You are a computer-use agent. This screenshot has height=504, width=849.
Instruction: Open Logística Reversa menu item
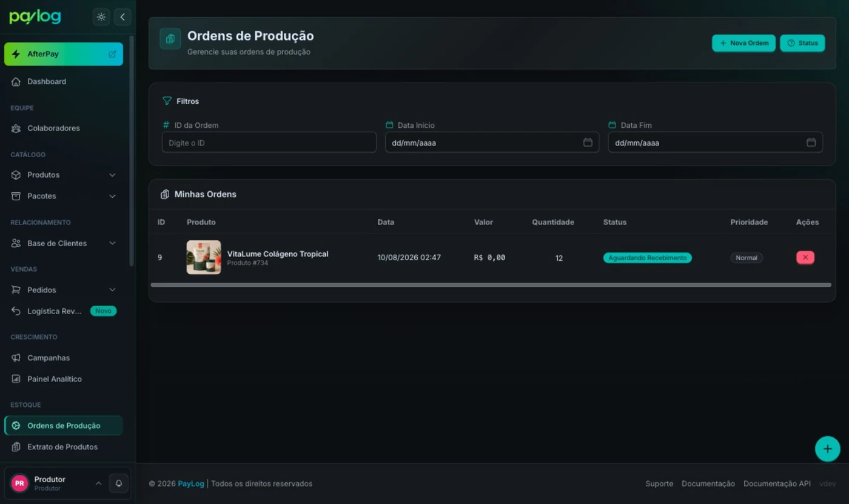point(64,311)
